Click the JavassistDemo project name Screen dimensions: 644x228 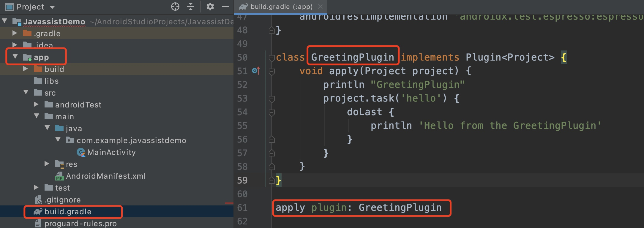(x=54, y=22)
